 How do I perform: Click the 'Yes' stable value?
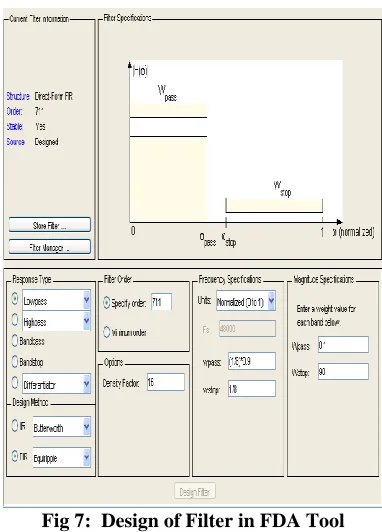coord(40,127)
